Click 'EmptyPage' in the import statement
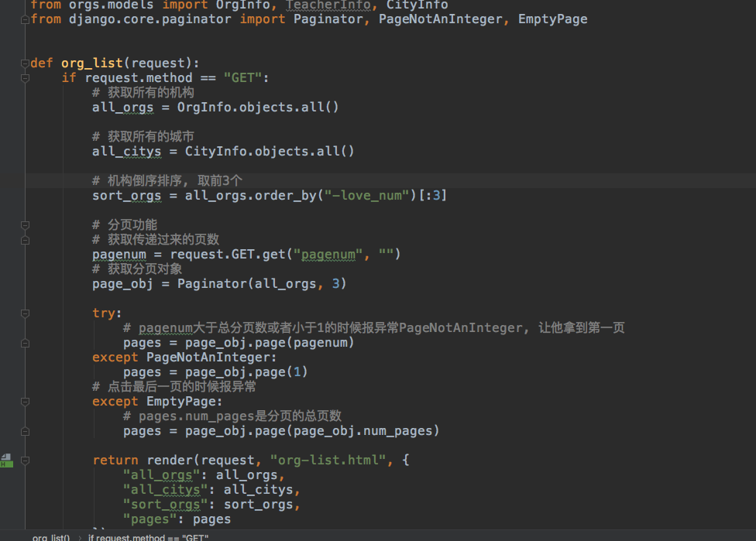 (x=552, y=19)
